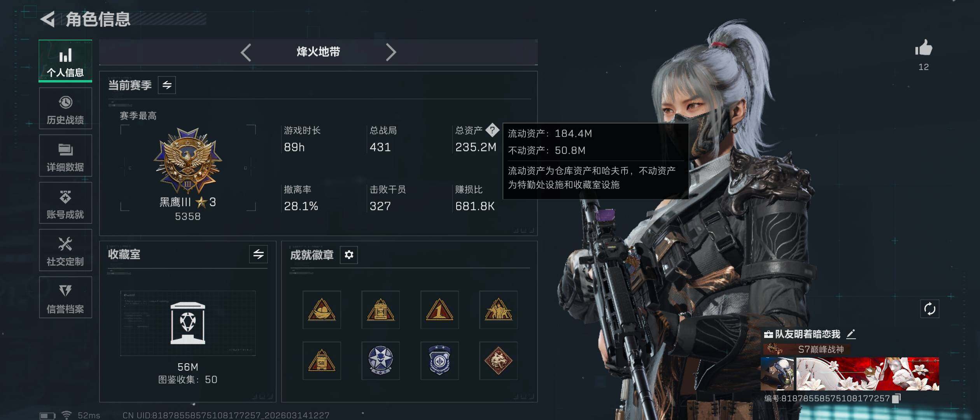Open the 社交定制 section
This screenshot has width=980, height=420.
pos(65,250)
